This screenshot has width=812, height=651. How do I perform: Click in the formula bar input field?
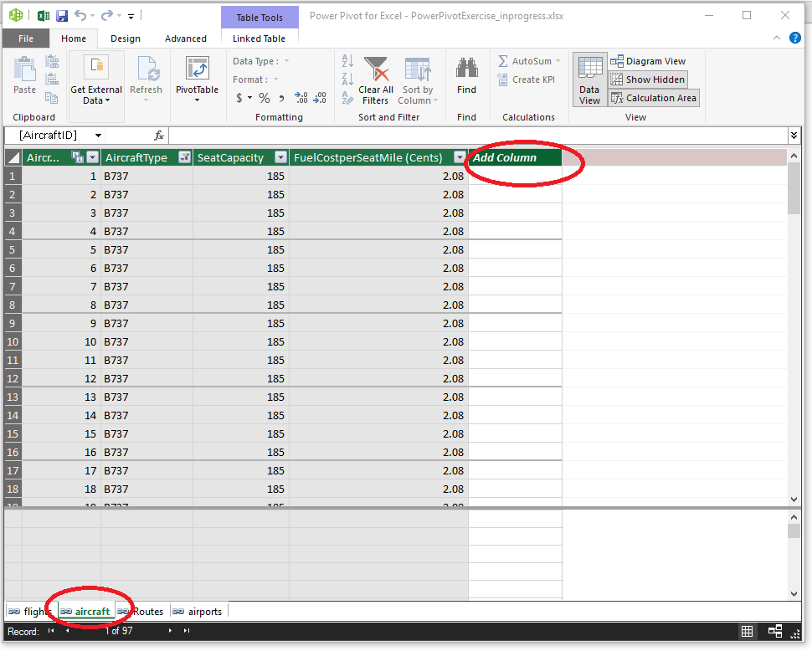click(477, 135)
